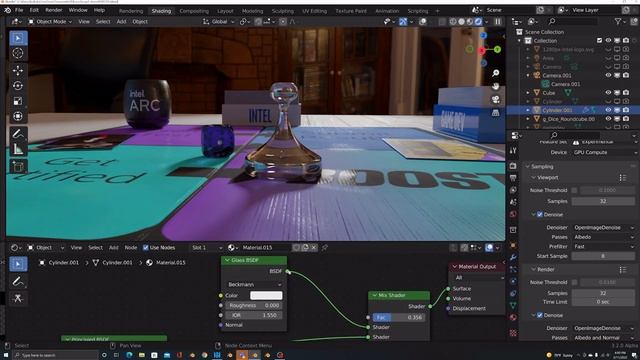Open Output properties tab icon
This screenshot has height=360, width=640.
(513, 178)
